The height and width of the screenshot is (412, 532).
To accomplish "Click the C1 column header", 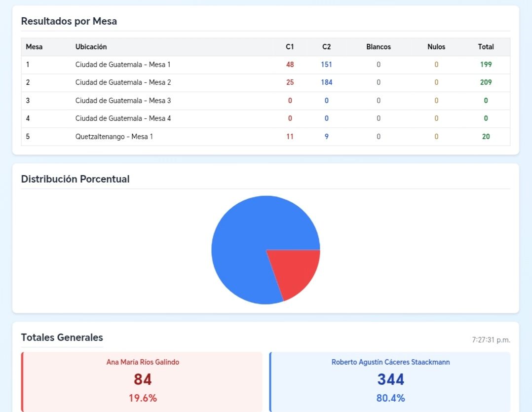I will tap(290, 47).
